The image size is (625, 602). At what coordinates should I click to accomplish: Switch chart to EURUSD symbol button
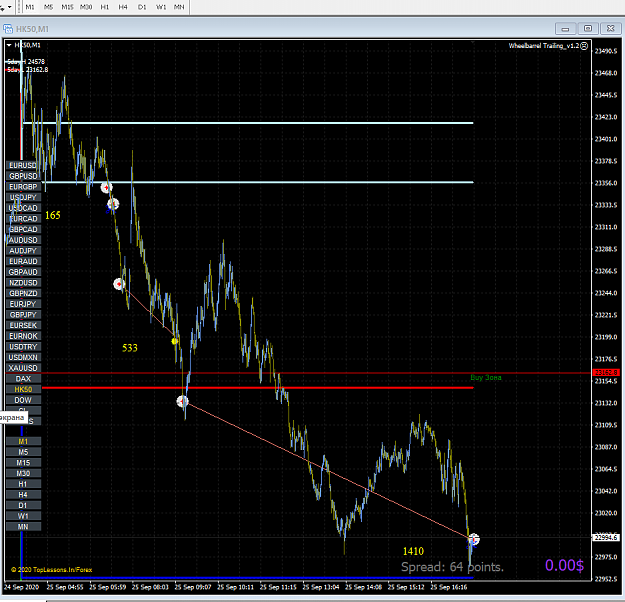tap(23, 165)
